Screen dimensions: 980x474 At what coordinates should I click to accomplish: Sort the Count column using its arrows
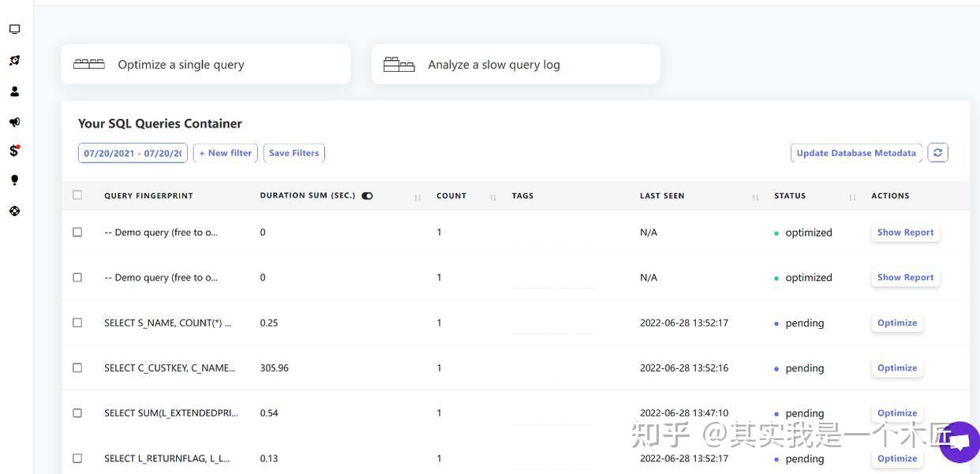492,197
